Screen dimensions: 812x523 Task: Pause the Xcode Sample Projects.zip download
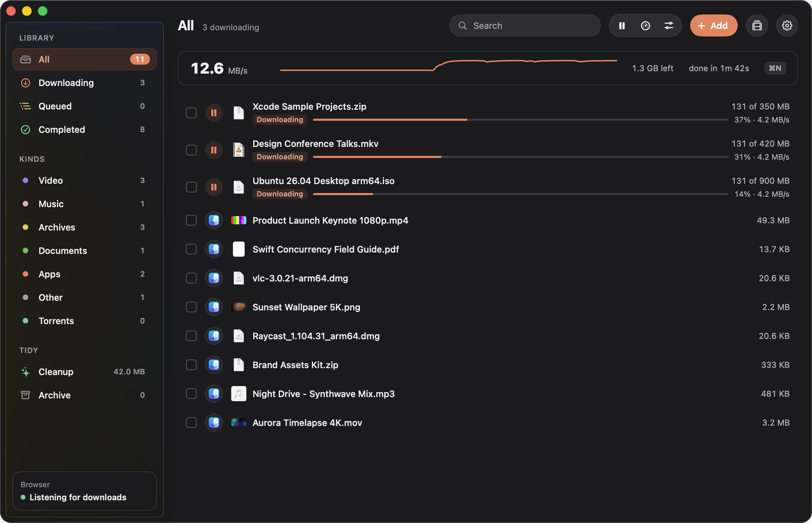point(214,113)
